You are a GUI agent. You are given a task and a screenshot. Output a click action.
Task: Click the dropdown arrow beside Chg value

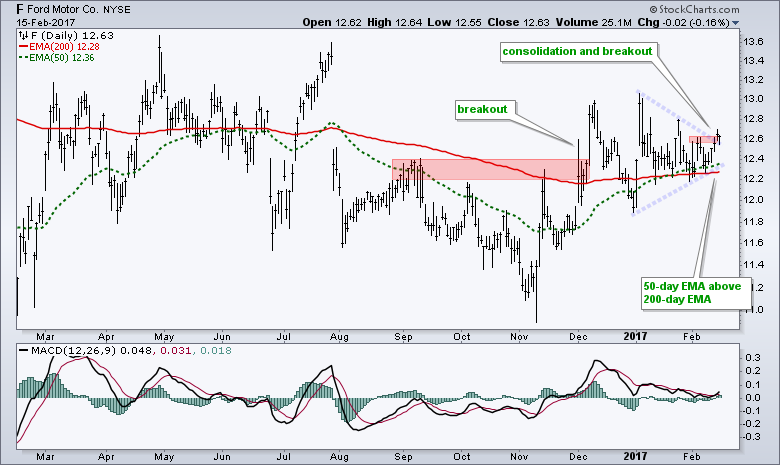(736, 22)
